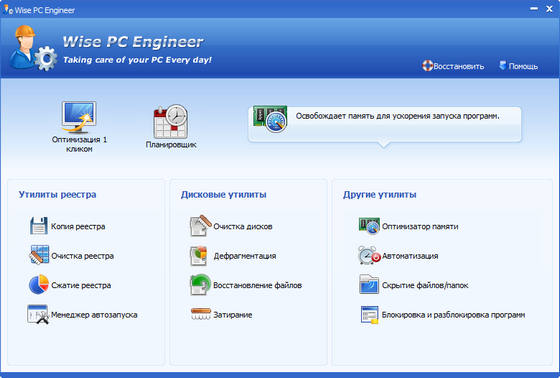Image resolution: width=560 pixels, height=378 pixels.
Task: Click the Очистка дисков brush icon
Action: [x=200, y=226]
